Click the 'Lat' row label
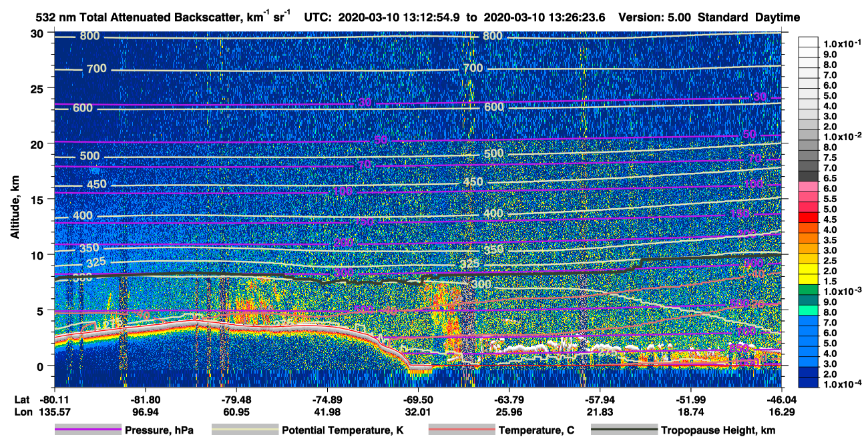Viewport: 868px width, 445px height. point(21,399)
